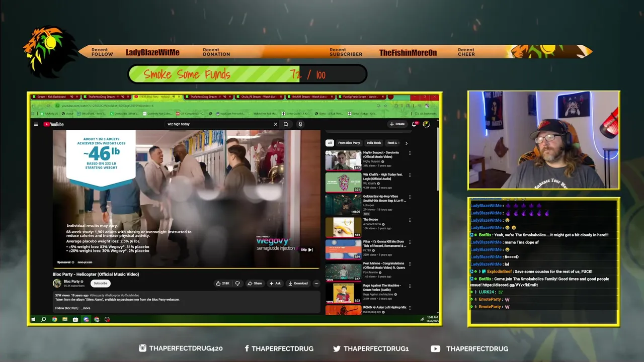The width and height of the screenshot is (644, 362).
Task: Open the Windows Start menu
Action: [x=33, y=319]
